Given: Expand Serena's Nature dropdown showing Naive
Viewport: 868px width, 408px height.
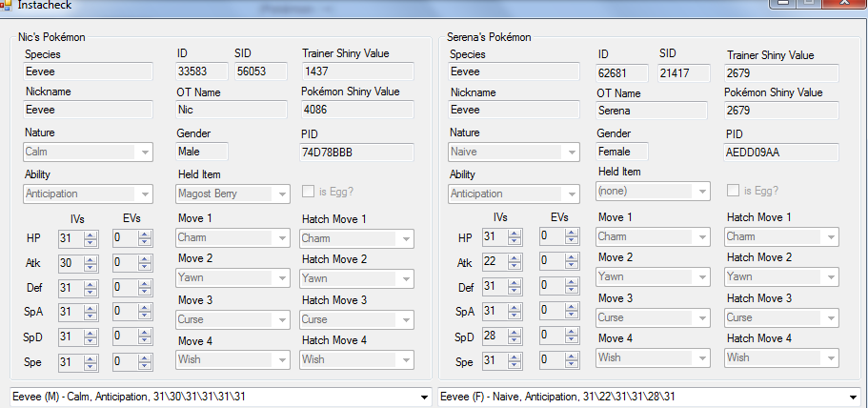Looking at the screenshot, I should 514,152.
